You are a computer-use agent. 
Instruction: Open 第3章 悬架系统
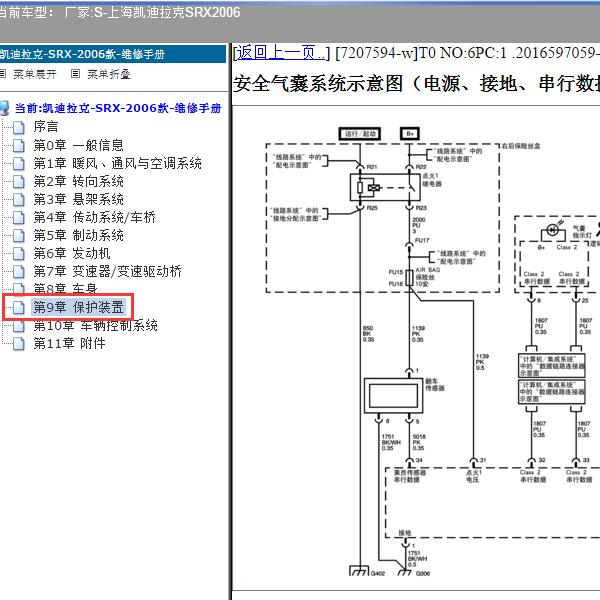point(78,199)
